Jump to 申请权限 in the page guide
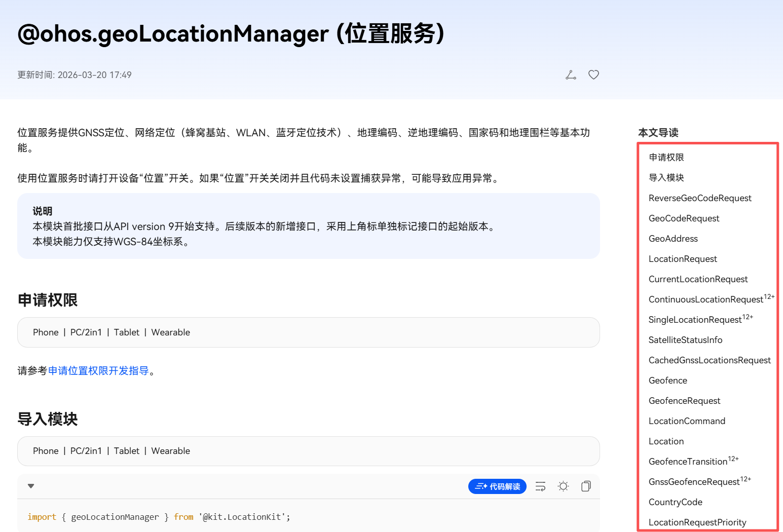Viewport: 783px width, 532px height. pyautogui.click(x=666, y=158)
